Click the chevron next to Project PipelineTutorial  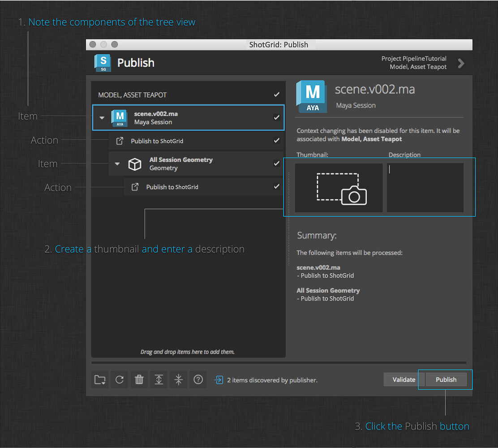point(461,63)
